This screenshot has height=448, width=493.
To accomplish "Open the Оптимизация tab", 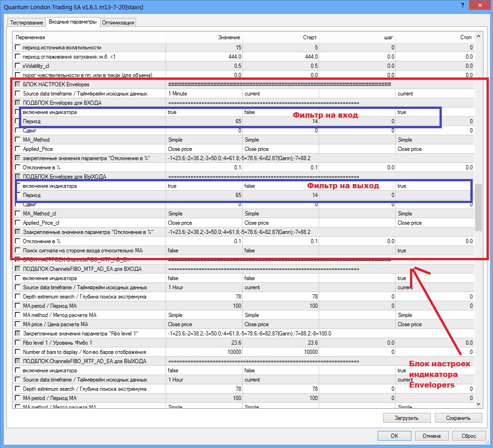I will 118,22.
